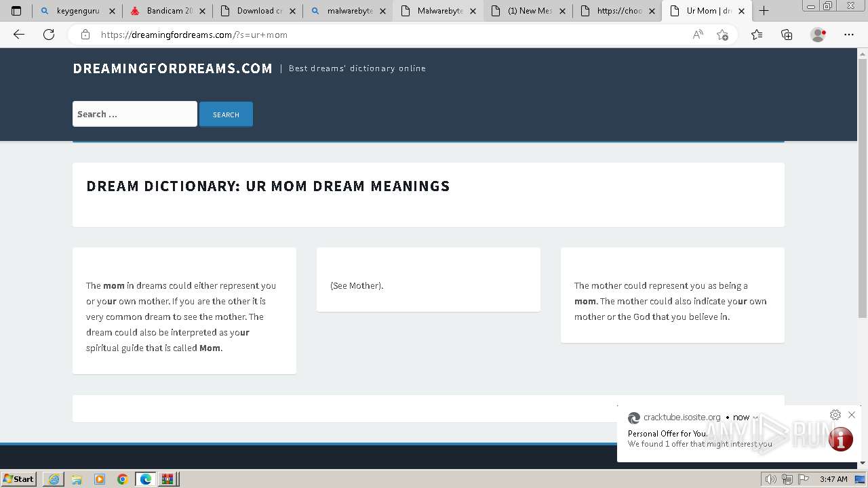Select 'Best dreams' dictionary online' tagline
This screenshot has width=868, height=488.
click(357, 68)
